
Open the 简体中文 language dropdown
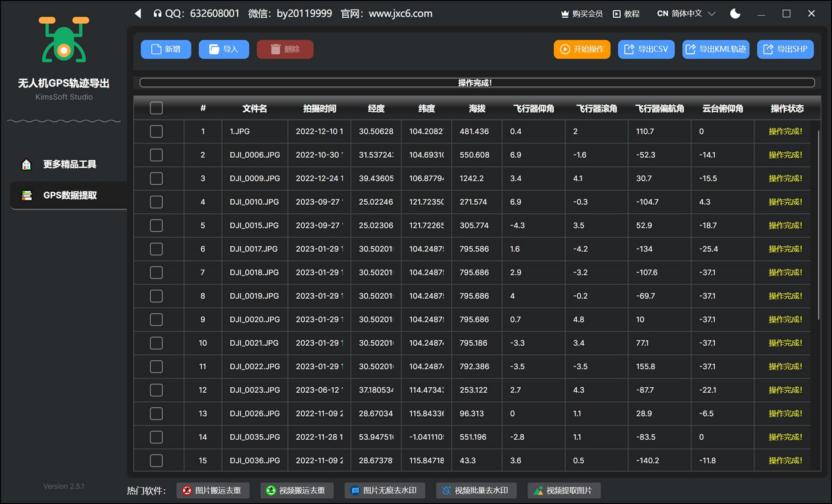(x=686, y=14)
